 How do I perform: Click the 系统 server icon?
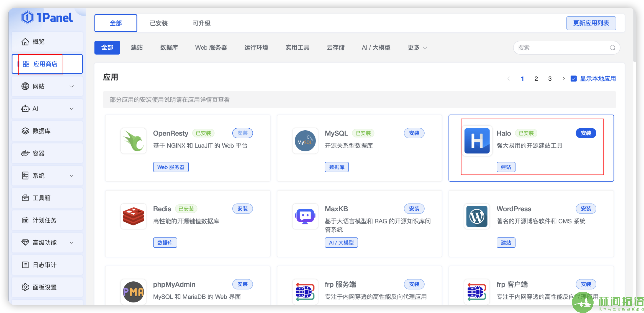(x=25, y=175)
